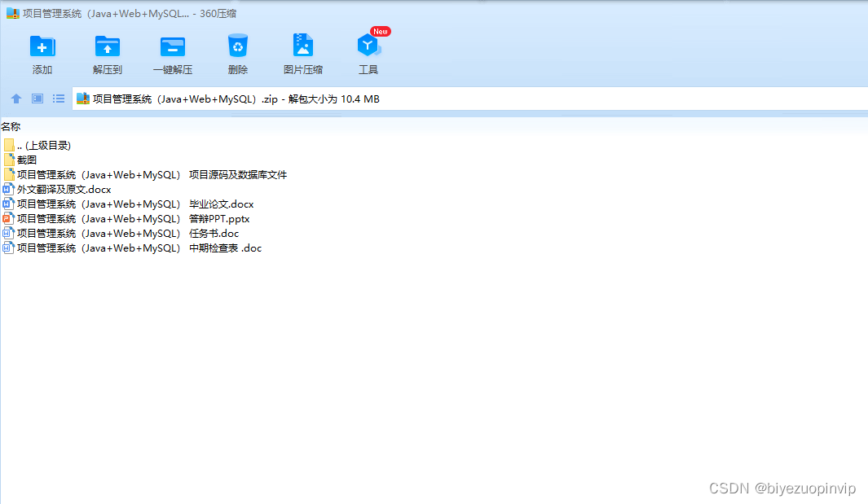
Task: Click the up-arrow navigation icon
Action: pyautogui.click(x=15, y=98)
